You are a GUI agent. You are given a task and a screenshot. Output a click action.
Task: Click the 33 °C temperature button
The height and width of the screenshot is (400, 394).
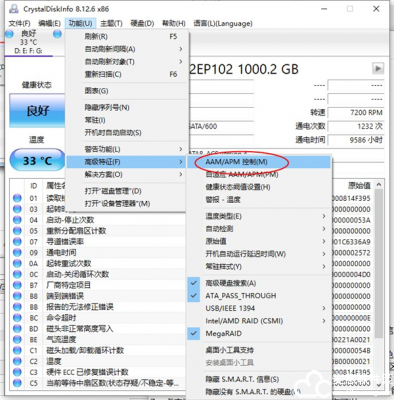(x=37, y=160)
